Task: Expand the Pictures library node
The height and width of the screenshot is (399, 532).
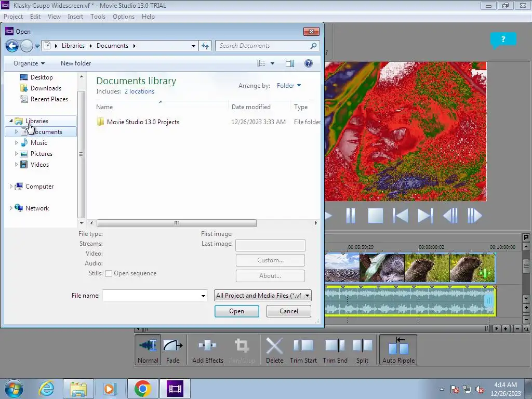Action: coord(16,154)
